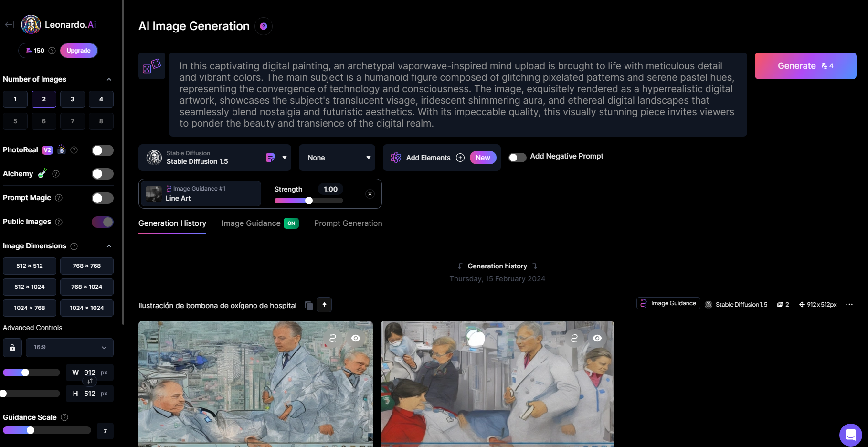The image size is (868, 447).
Task: Open Public Images help tooltip icon
Action: 59,222
